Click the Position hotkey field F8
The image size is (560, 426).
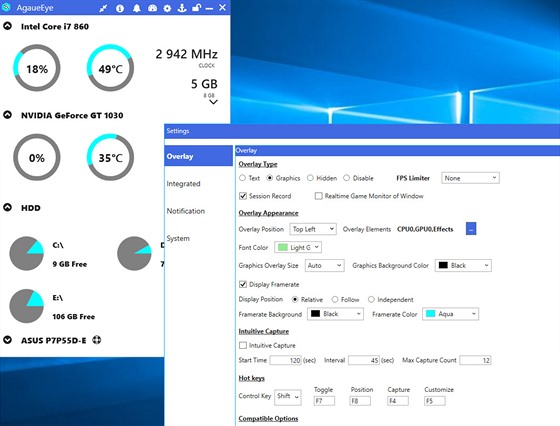360,401
